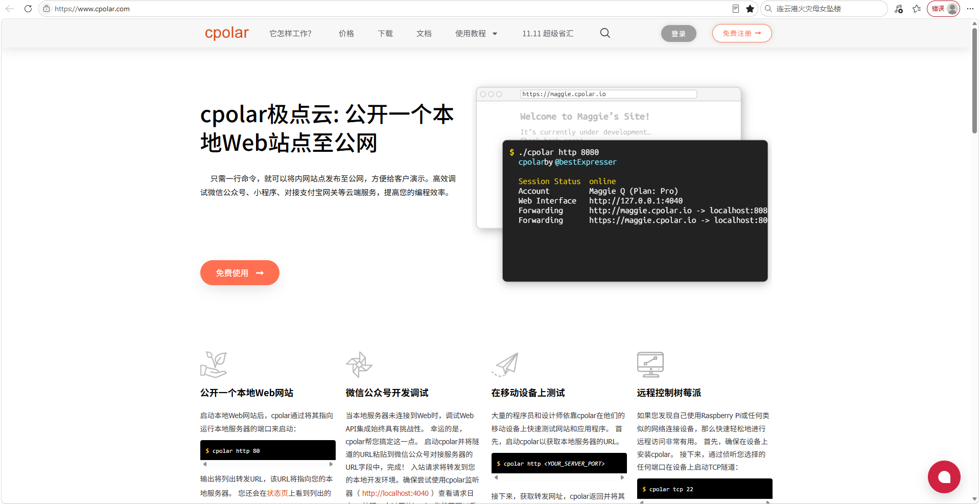Click right scroll arrow under 'cpolar http 80'
This screenshot has height=504, width=980.
[x=331, y=464]
